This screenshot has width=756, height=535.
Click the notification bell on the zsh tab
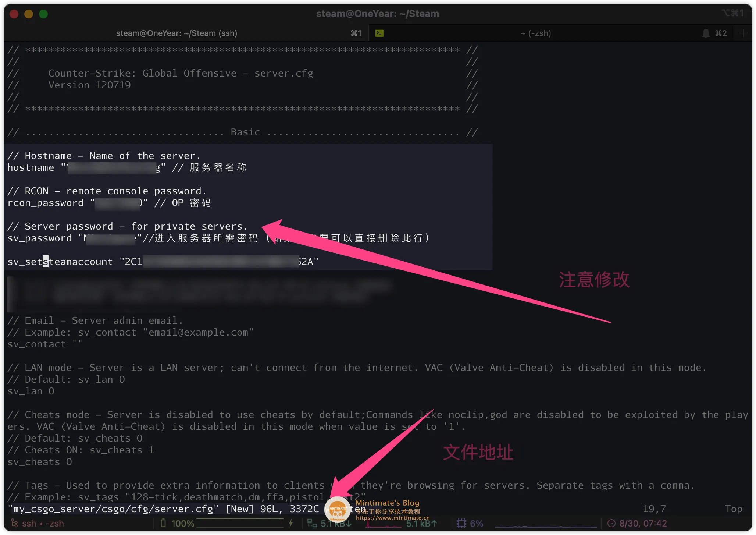[706, 33]
